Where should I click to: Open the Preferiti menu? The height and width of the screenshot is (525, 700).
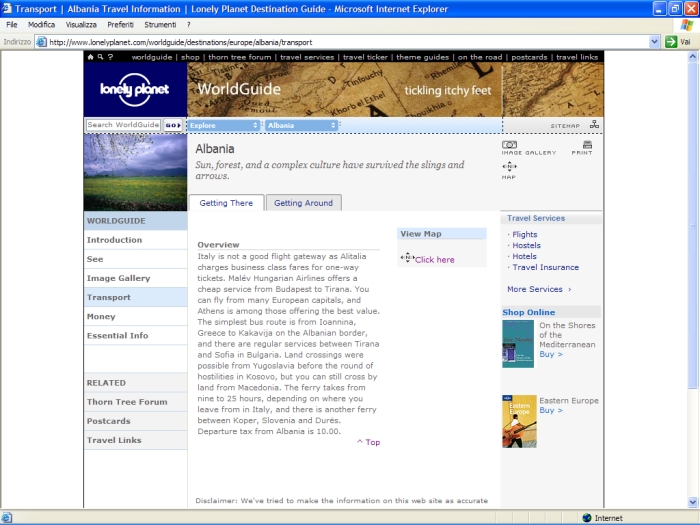click(121, 25)
